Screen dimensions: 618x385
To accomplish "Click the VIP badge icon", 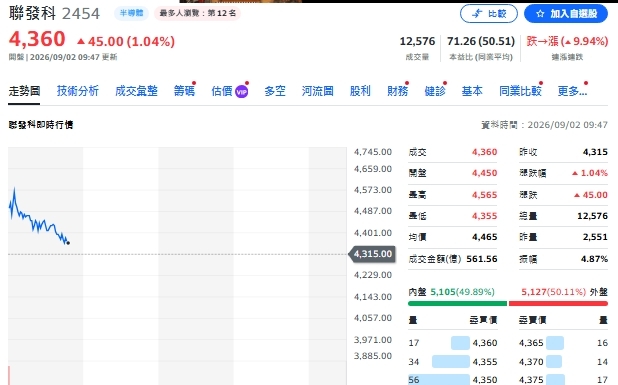I will click(x=241, y=92).
